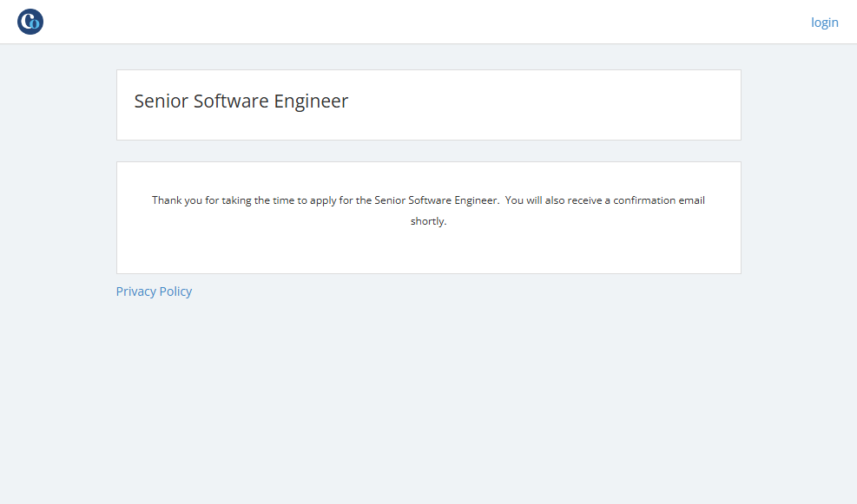
Task: Click the Senior Software Engineer page heading
Action: click(241, 101)
